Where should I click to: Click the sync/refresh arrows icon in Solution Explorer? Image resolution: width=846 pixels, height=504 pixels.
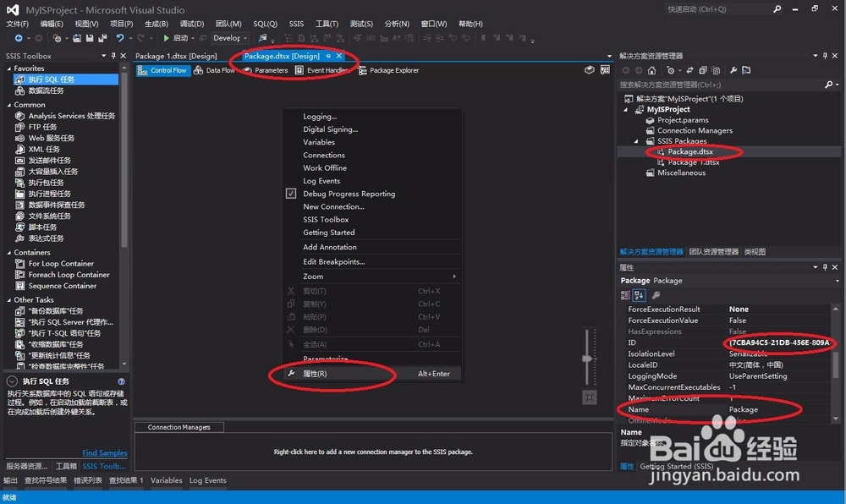tap(689, 70)
